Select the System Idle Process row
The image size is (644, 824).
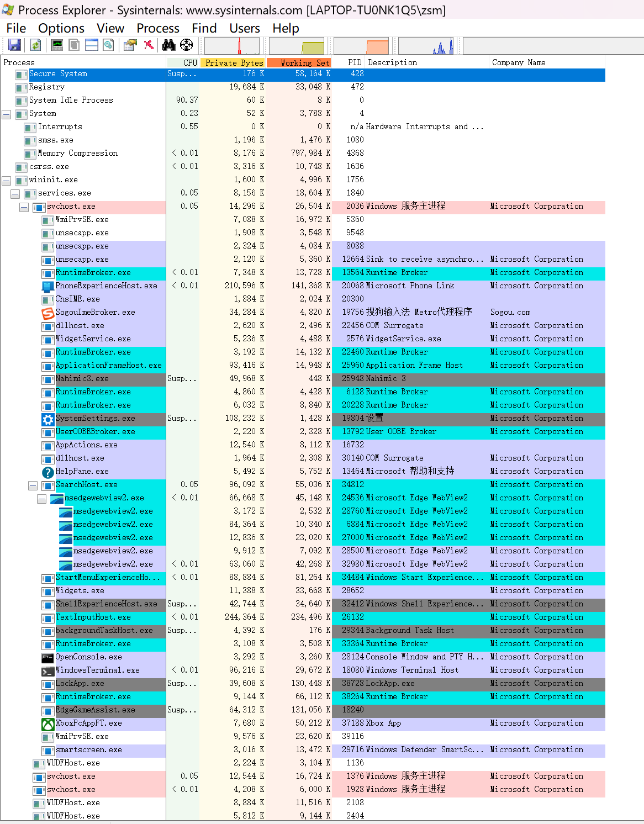point(303,101)
